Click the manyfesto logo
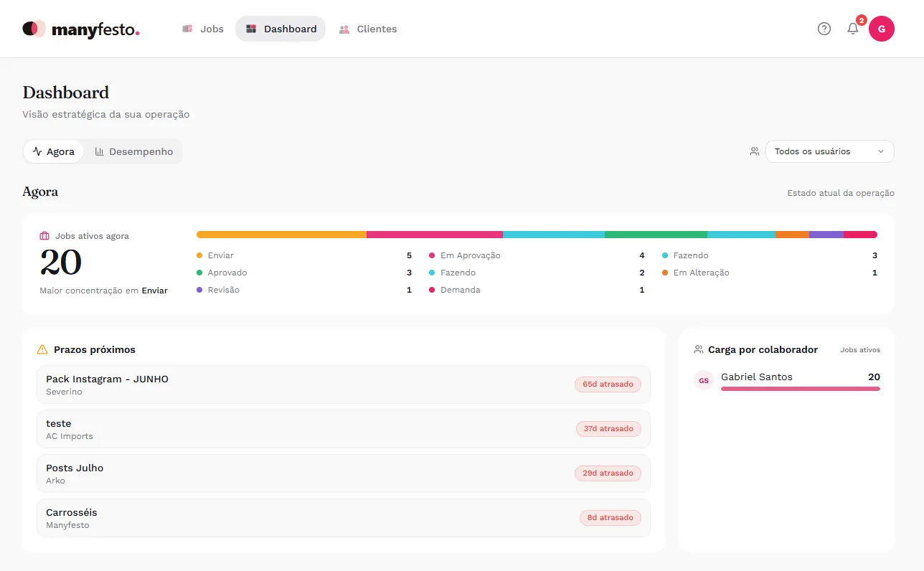Viewport: 924px width, 571px height. (x=80, y=29)
